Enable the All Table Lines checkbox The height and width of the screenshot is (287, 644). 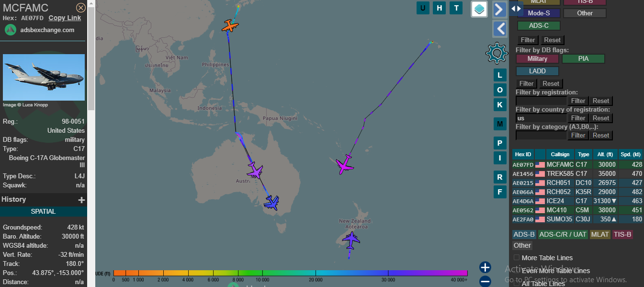[517, 283]
